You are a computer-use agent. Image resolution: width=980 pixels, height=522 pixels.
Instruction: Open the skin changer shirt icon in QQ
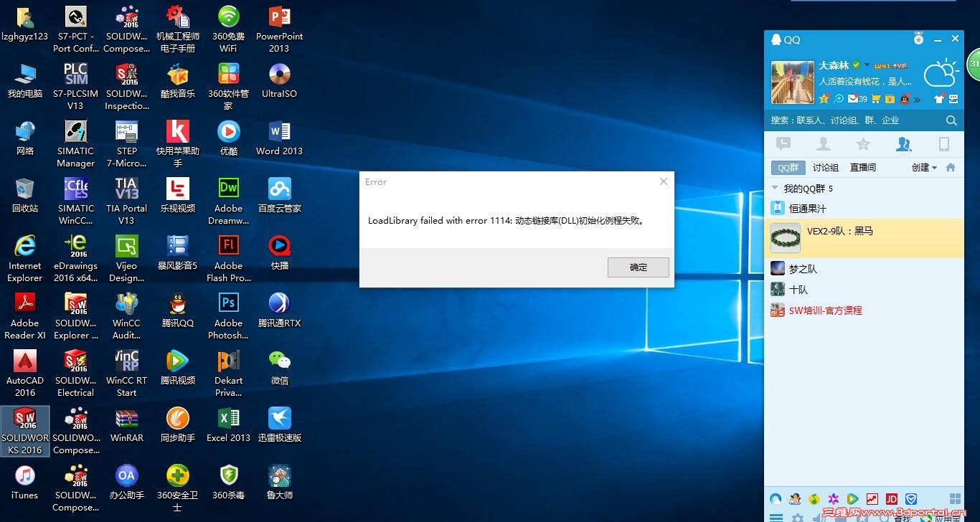939,99
